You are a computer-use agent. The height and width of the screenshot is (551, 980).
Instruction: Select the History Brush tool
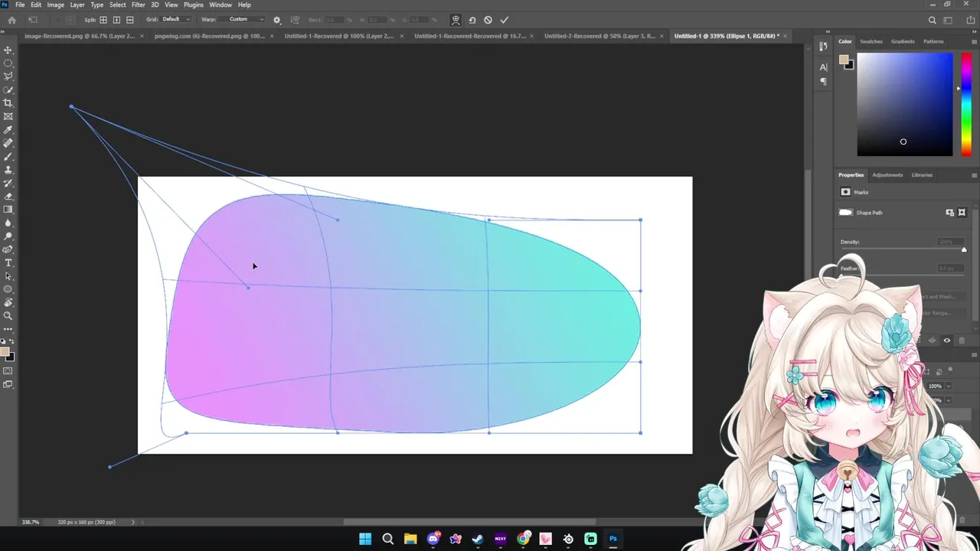[x=8, y=183]
